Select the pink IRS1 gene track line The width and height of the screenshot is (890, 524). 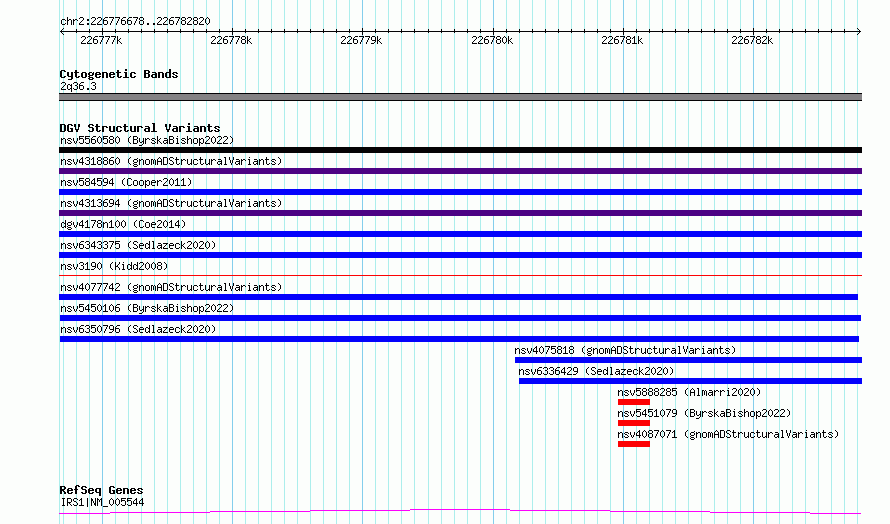(460, 512)
